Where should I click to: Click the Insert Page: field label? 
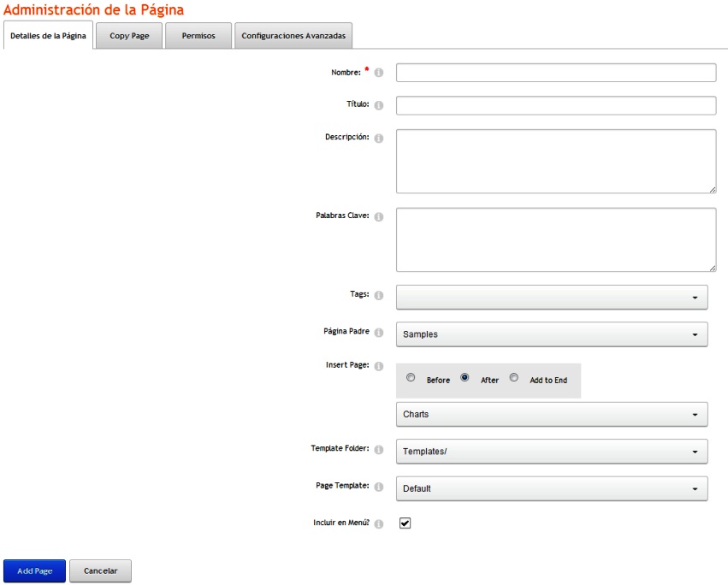coord(347,365)
